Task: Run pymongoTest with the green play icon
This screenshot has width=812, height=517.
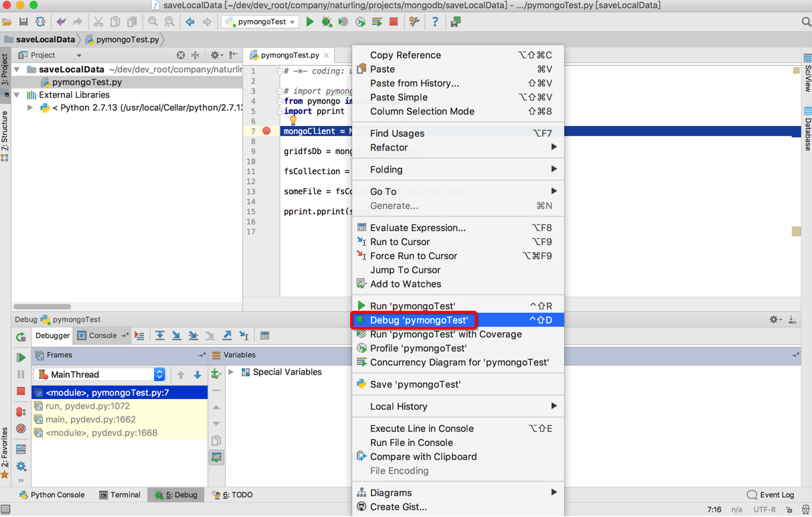Action: [310, 22]
